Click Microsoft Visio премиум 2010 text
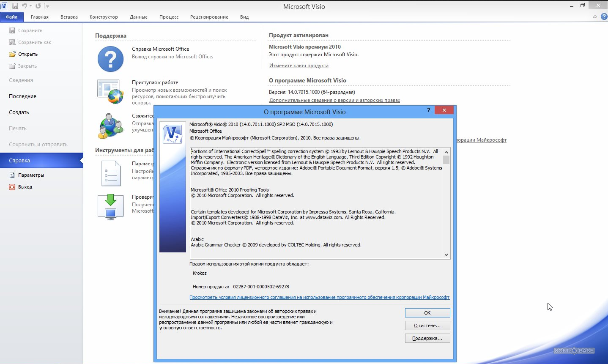The height and width of the screenshot is (364, 608). 305,47
